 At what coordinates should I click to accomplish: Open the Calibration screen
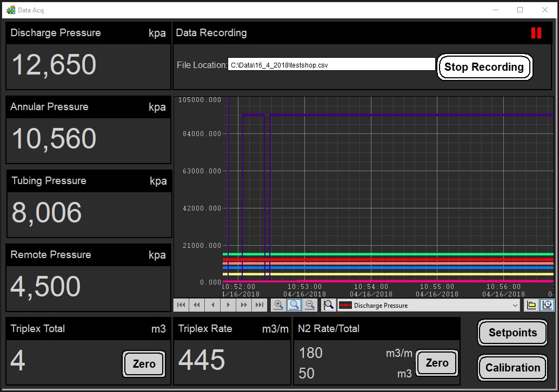(513, 368)
